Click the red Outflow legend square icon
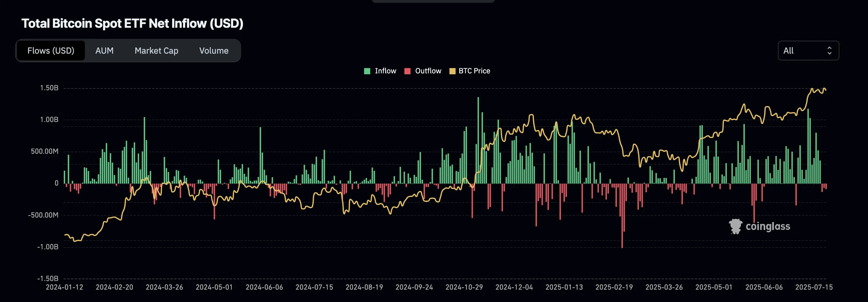Image resolution: width=868 pixels, height=302 pixels. coord(408,71)
